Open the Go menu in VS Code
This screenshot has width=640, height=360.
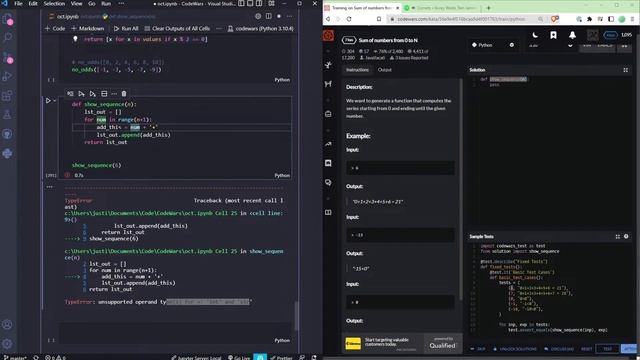pyautogui.click(x=91, y=4)
